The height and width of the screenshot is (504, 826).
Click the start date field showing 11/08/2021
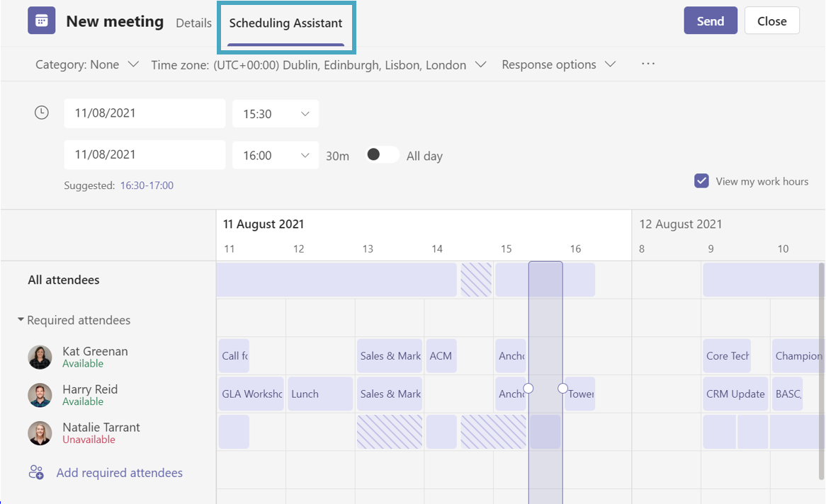pos(145,113)
